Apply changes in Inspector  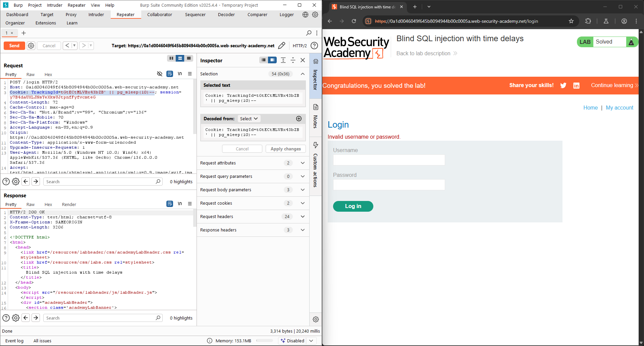[286, 149]
